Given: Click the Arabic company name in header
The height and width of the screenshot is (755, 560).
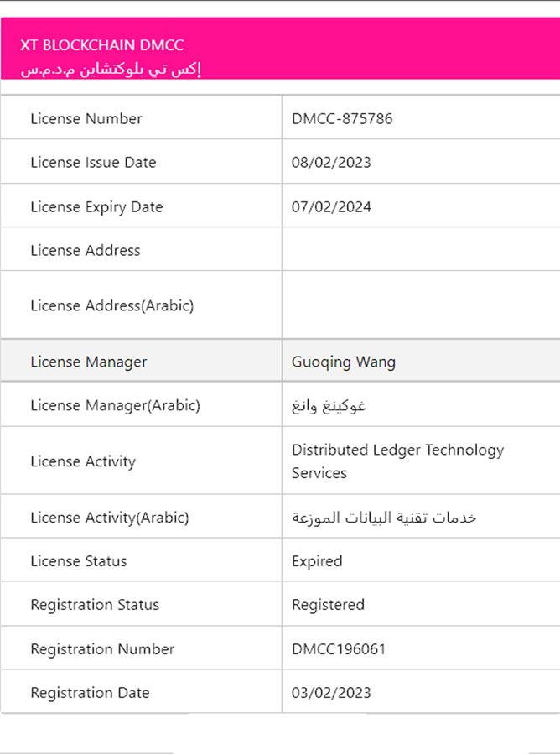Looking at the screenshot, I should point(111,68).
